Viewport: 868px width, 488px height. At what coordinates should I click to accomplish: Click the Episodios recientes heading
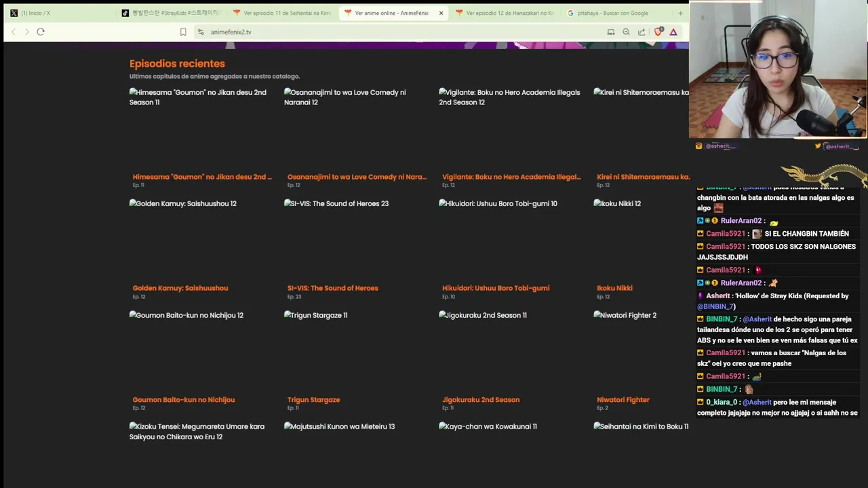click(177, 64)
